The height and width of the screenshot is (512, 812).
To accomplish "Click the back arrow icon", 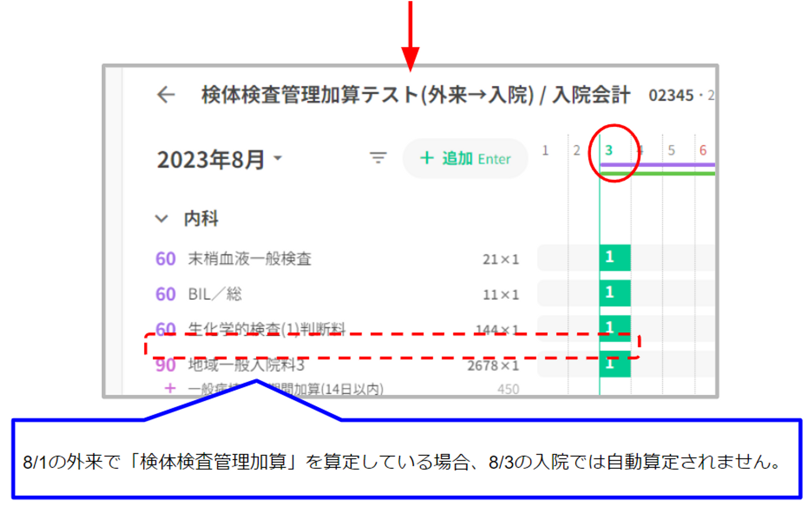I will click(x=166, y=95).
